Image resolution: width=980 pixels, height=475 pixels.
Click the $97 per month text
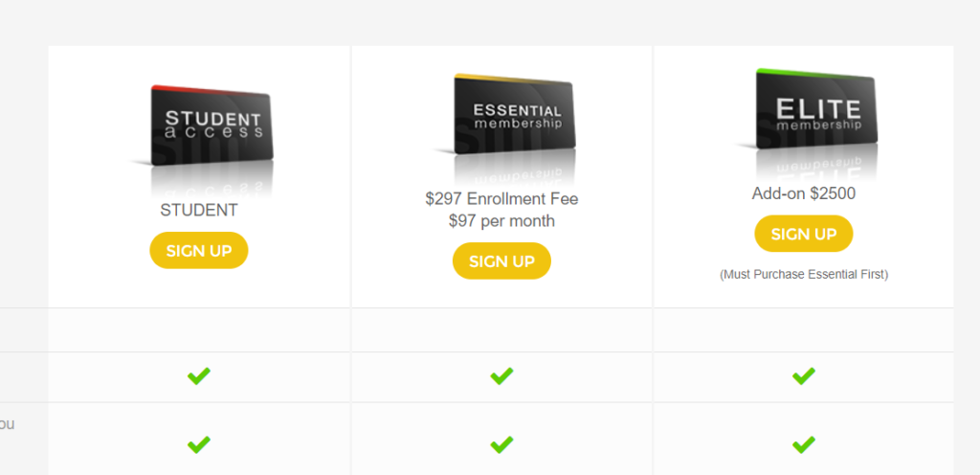coord(501,221)
